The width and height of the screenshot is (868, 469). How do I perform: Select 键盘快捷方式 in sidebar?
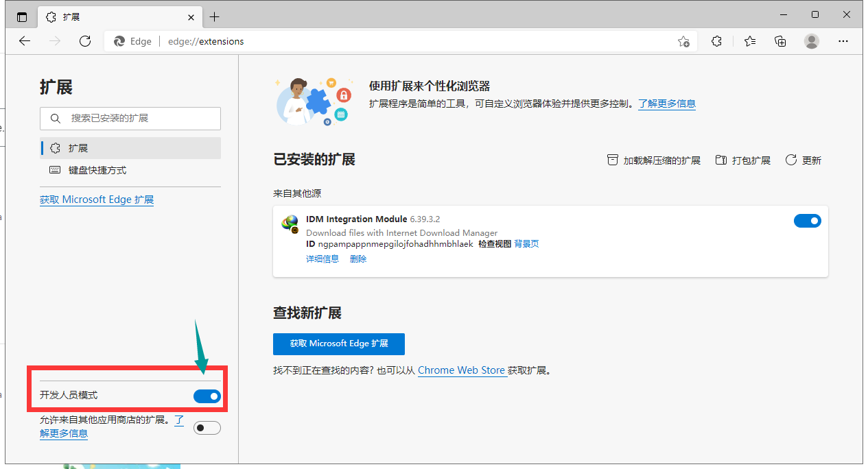(x=97, y=170)
